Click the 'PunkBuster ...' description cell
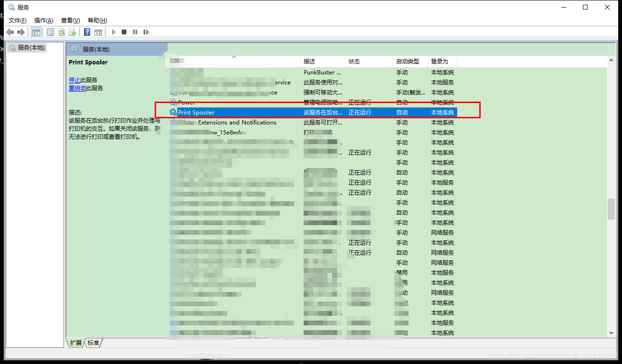The image size is (622, 364). [x=323, y=73]
